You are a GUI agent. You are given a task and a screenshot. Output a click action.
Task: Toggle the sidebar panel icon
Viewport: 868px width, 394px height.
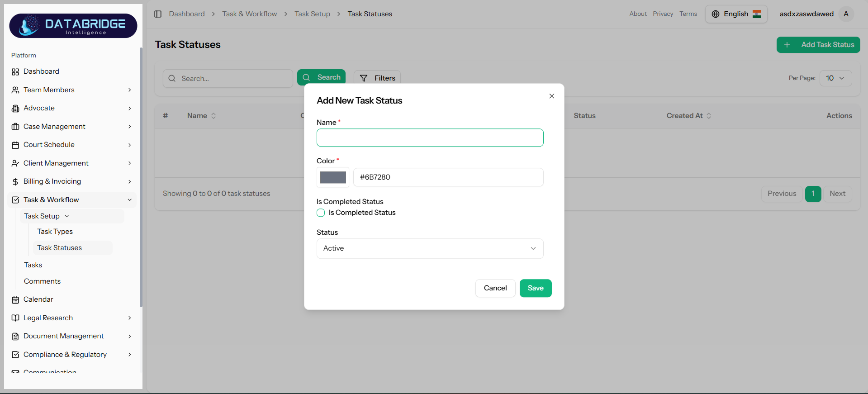pyautogui.click(x=158, y=14)
